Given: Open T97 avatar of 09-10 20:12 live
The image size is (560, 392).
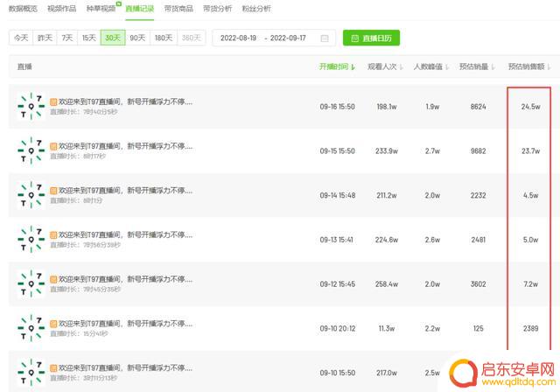Looking at the screenshot, I should (x=31, y=328).
